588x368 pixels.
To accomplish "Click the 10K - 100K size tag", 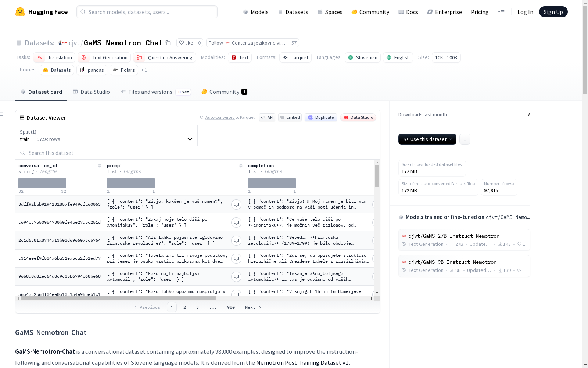I will click(x=446, y=57).
